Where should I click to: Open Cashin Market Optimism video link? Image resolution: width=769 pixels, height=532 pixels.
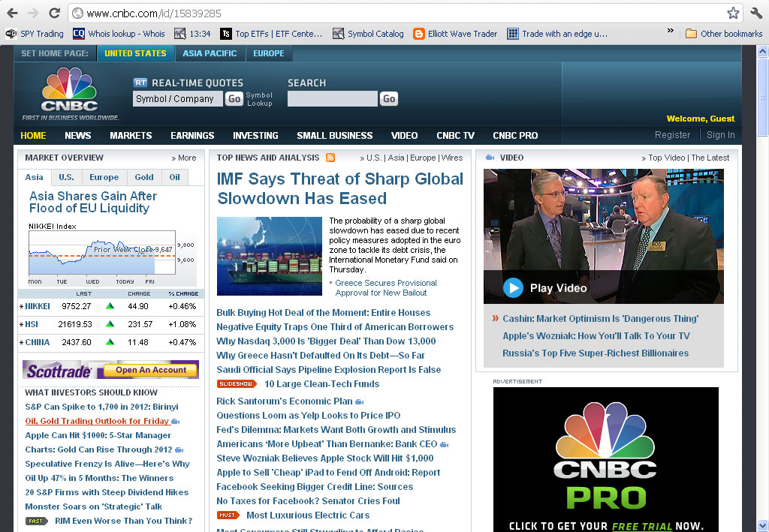[600, 318]
